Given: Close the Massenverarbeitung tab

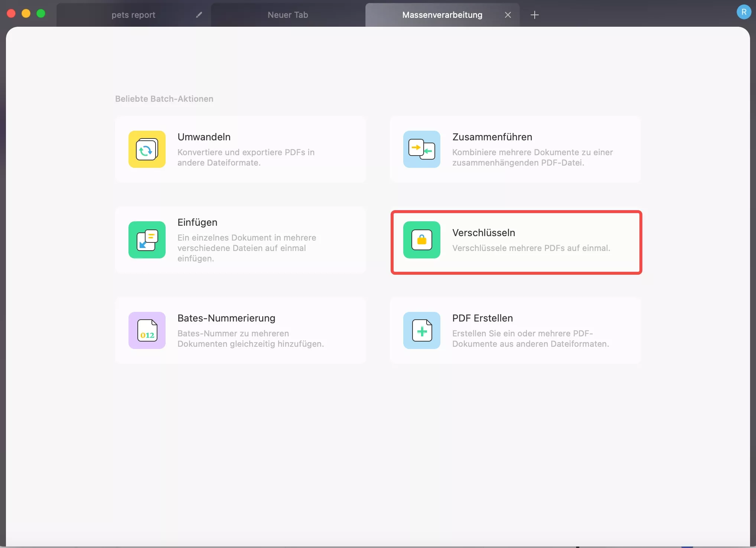Looking at the screenshot, I should [x=508, y=15].
